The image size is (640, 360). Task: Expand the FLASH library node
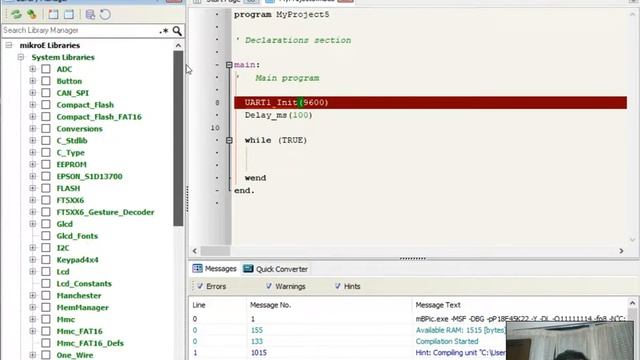(33, 188)
